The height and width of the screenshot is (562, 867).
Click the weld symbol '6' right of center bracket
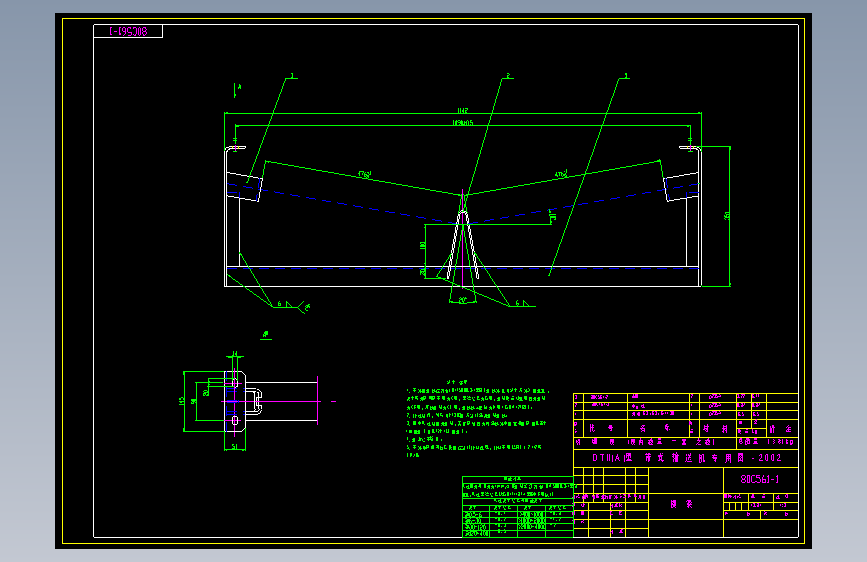point(518,303)
